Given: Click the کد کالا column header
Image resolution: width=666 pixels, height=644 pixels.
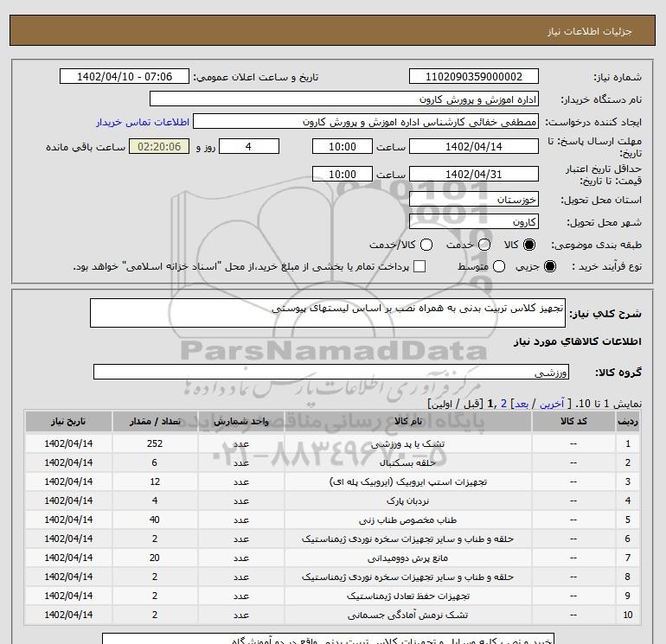Looking at the screenshot, I should point(573,421).
